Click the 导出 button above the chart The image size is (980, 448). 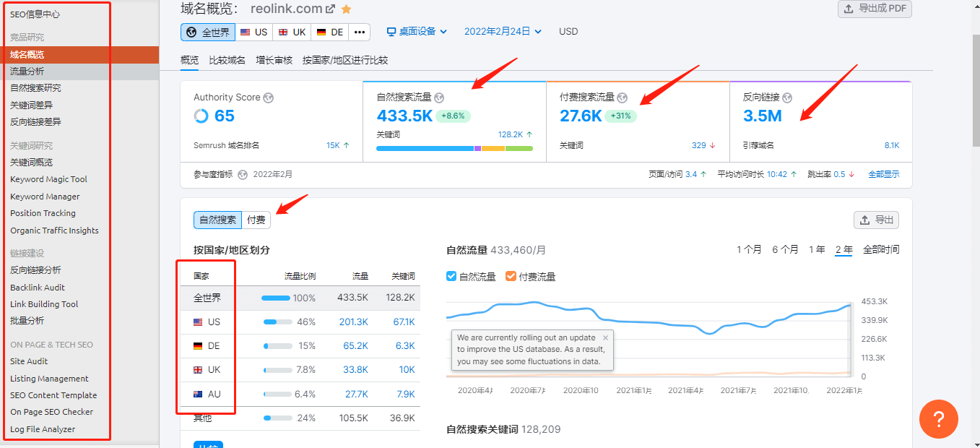tap(876, 220)
